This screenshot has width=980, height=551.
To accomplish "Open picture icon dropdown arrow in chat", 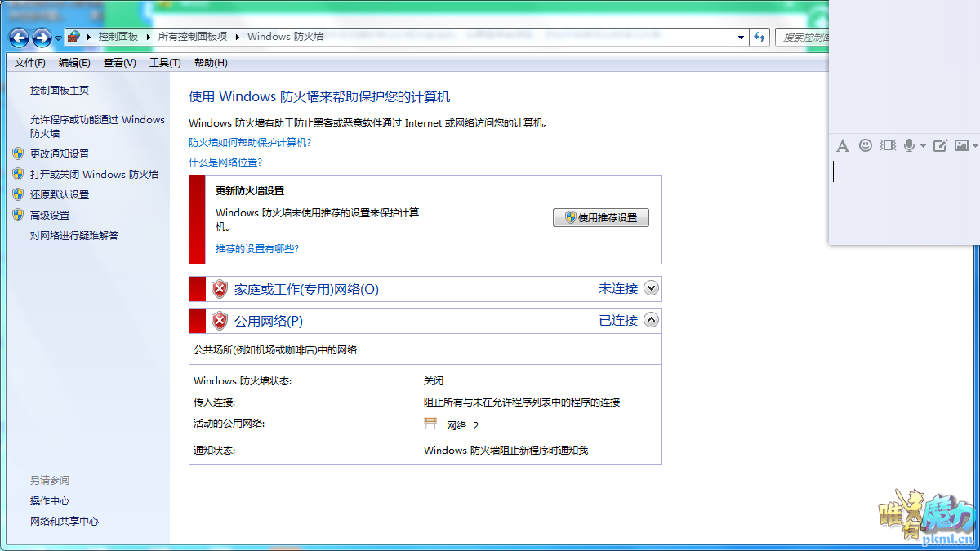I will tap(976, 146).
